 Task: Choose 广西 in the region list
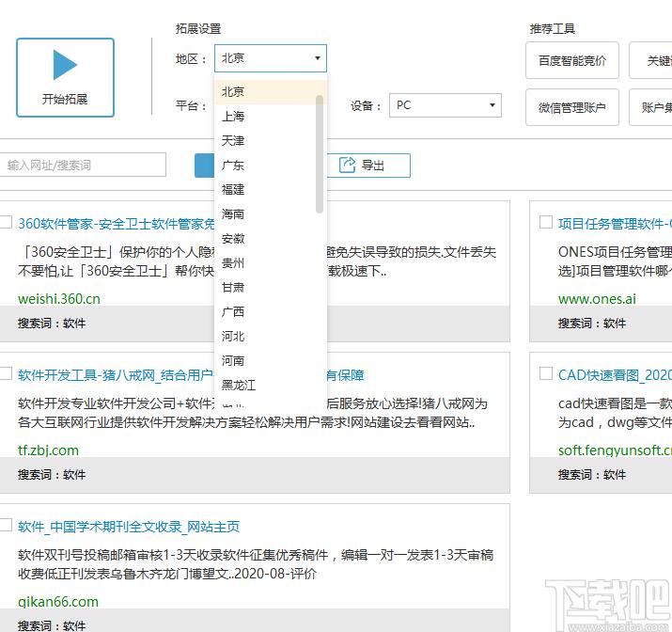click(271, 311)
